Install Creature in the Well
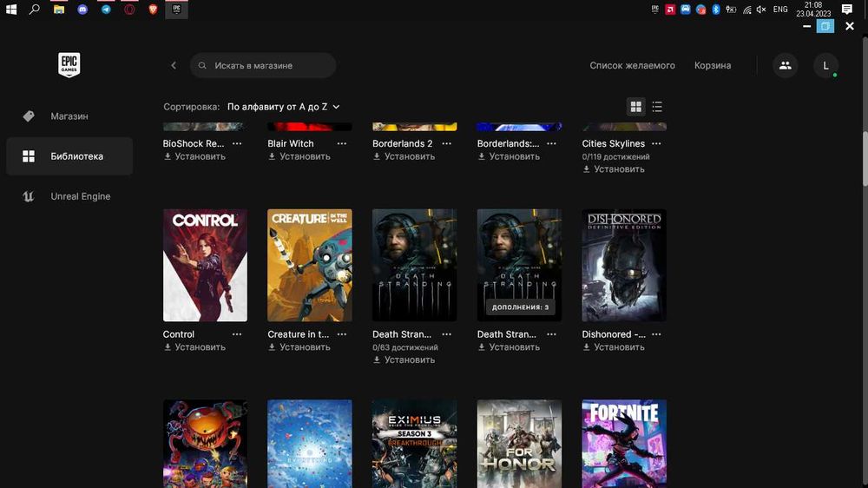The height and width of the screenshot is (488, 868). pyautogui.click(x=299, y=347)
